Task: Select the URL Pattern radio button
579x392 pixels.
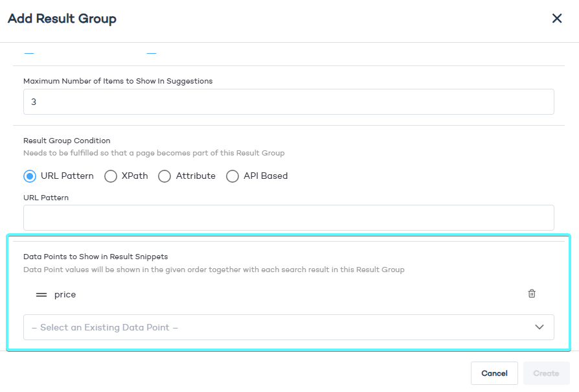Action: (x=30, y=176)
